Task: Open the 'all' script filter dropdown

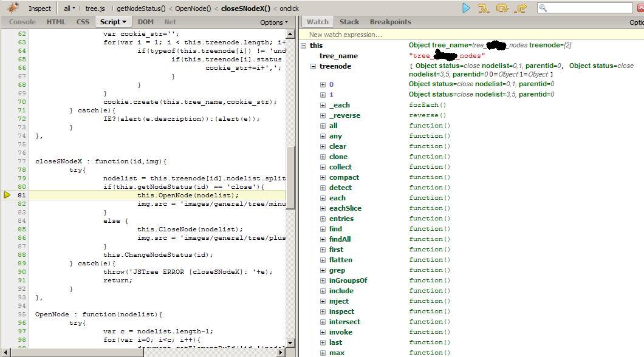Action: click(69, 8)
